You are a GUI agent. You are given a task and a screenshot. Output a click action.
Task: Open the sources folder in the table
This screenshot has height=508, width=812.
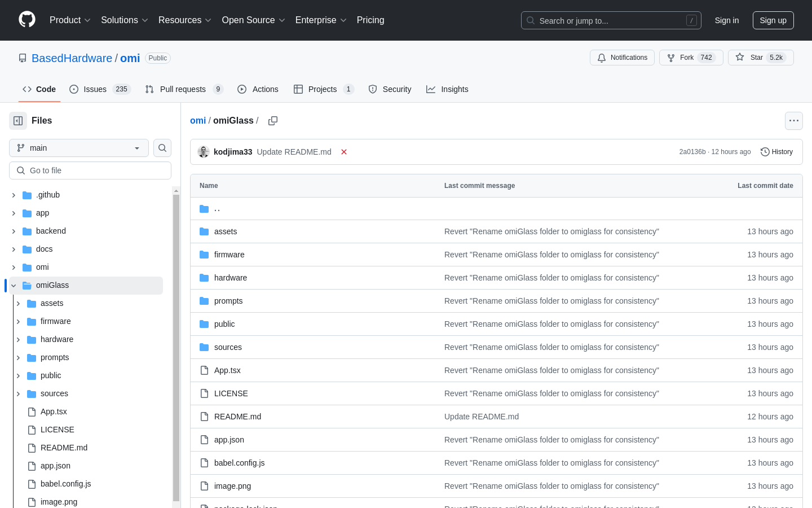click(228, 347)
